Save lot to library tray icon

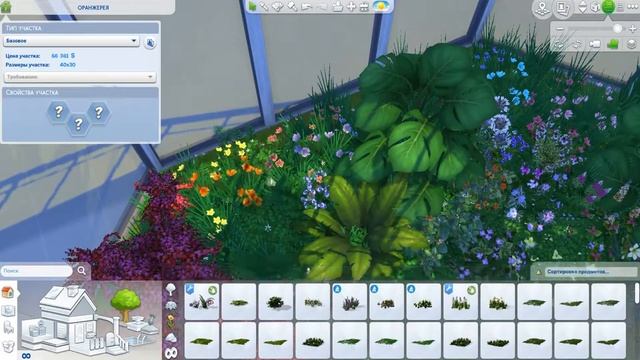[x=337, y=7]
